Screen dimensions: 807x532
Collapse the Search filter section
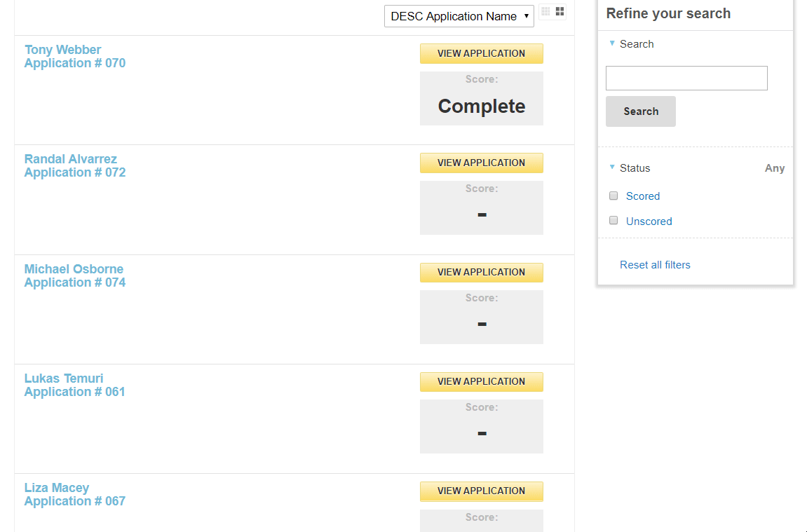(613, 43)
